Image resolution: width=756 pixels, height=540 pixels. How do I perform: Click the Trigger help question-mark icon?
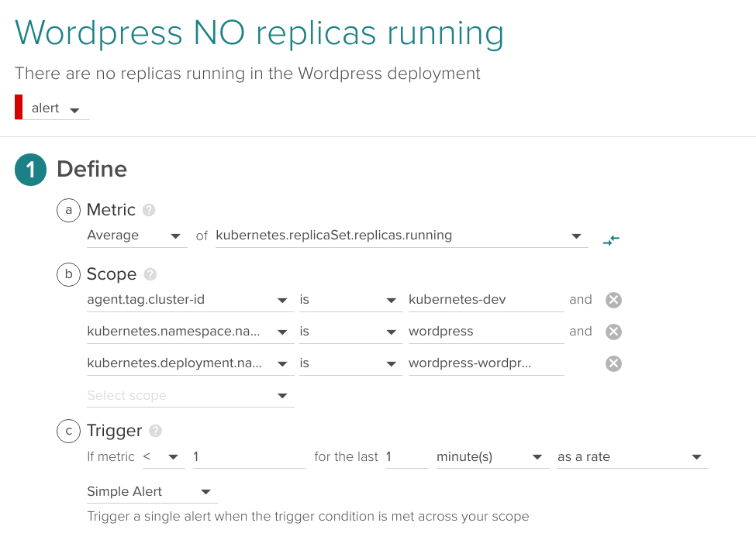click(x=155, y=431)
